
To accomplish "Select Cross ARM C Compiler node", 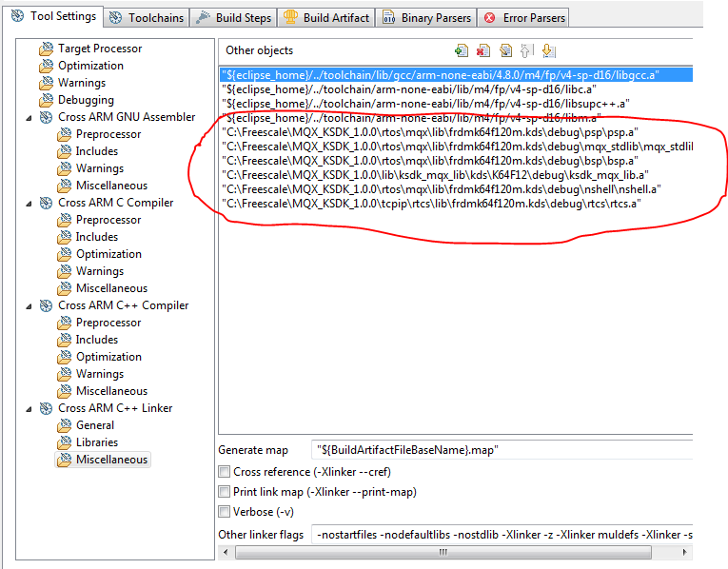I will point(107,203).
